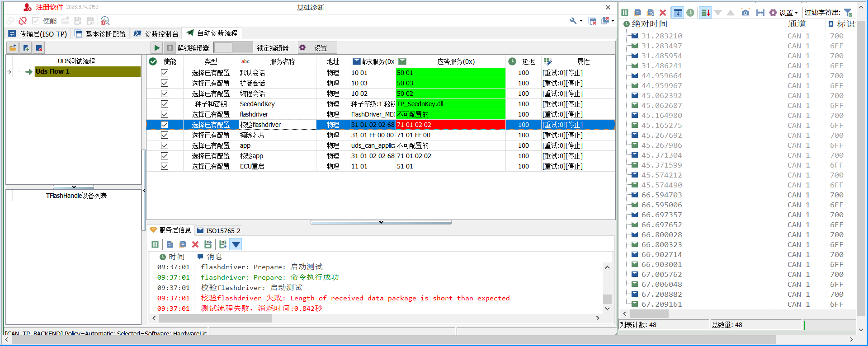Pause the service layer message log
The width and height of the screenshot is (868, 346).
point(155,244)
